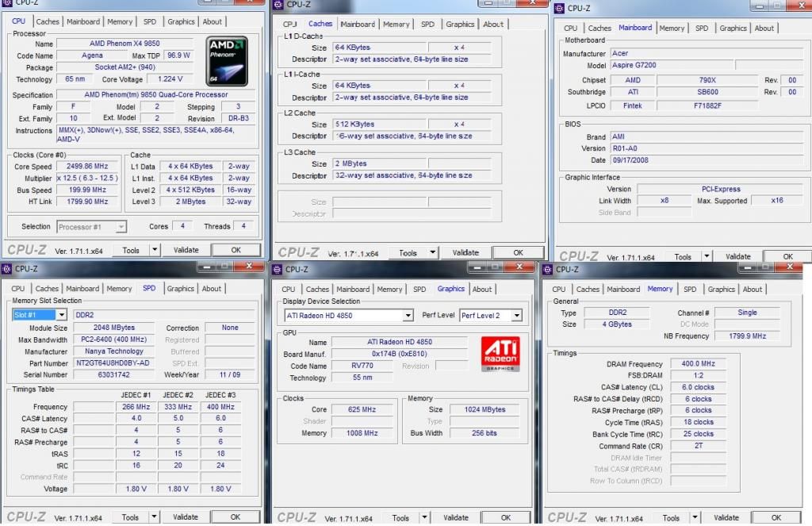
Task: Click the DRAM Frequency value 400.0 MHz
Action: click(x=698, y=364)
